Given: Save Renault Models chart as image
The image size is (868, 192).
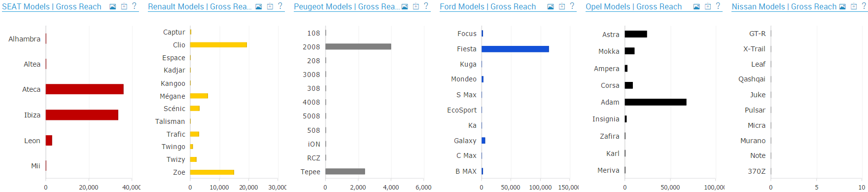Looking at the screenshot, I should pos(258,6).
